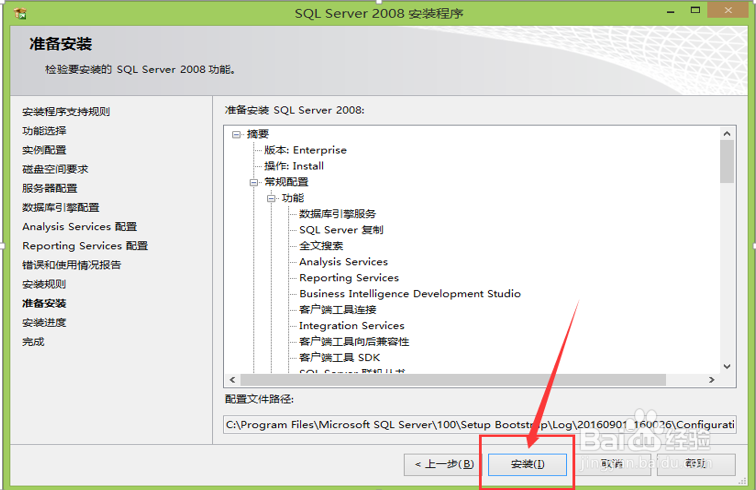Click the tree vertical scrollbar up arrow
Viewport: 756px width, 490px height.
tap(727, 134)
